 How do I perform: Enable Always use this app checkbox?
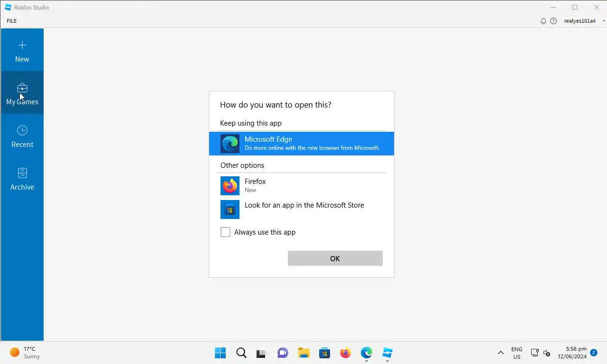click(225, 232)
